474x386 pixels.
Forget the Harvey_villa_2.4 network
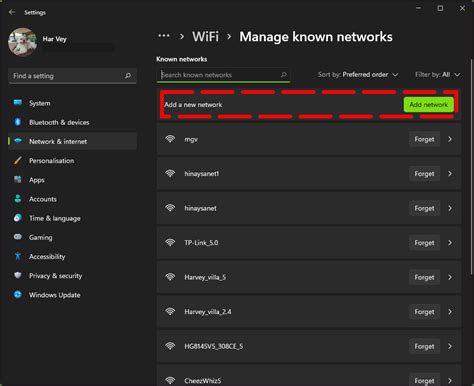(424, 312)
